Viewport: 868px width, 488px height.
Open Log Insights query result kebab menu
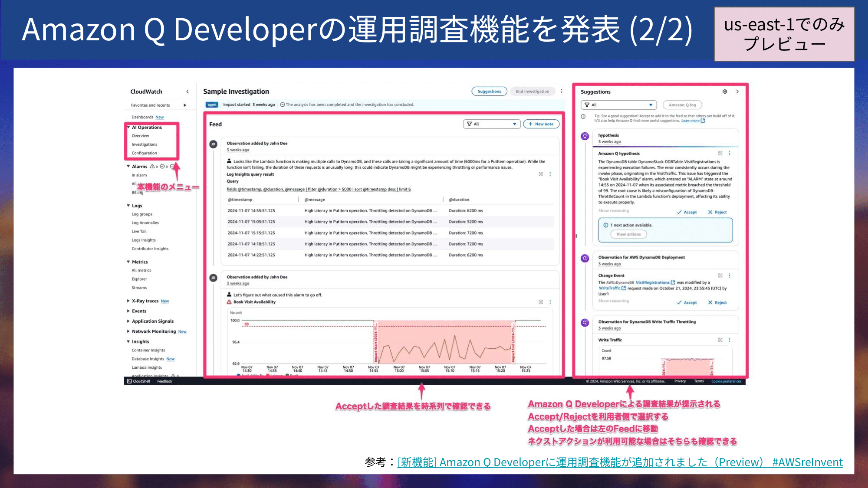pos(550,174)
